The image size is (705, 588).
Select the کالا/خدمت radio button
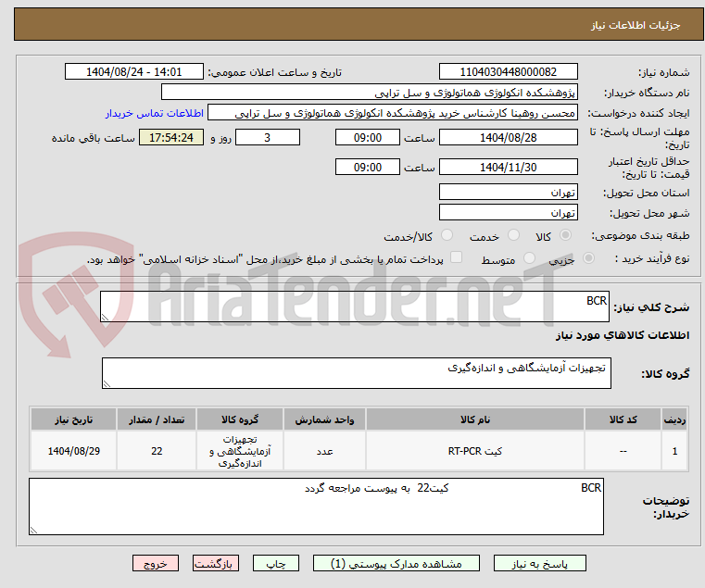point(447,235)
